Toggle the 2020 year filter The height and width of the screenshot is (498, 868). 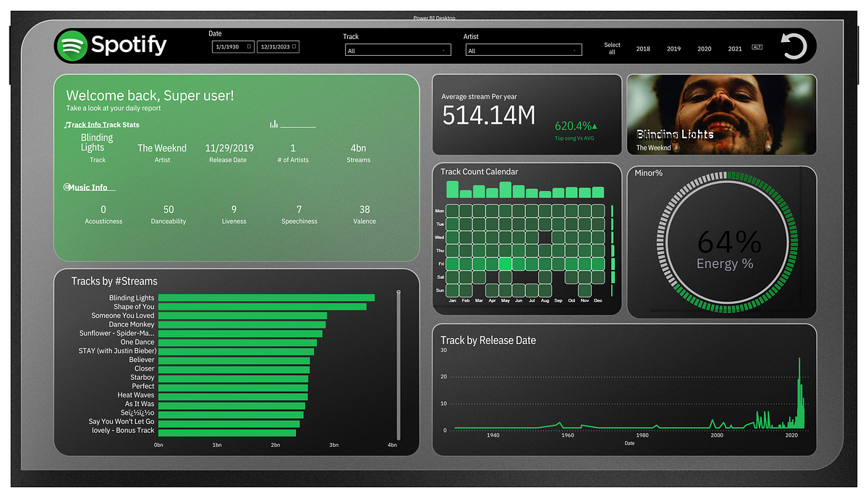point(704,48)
